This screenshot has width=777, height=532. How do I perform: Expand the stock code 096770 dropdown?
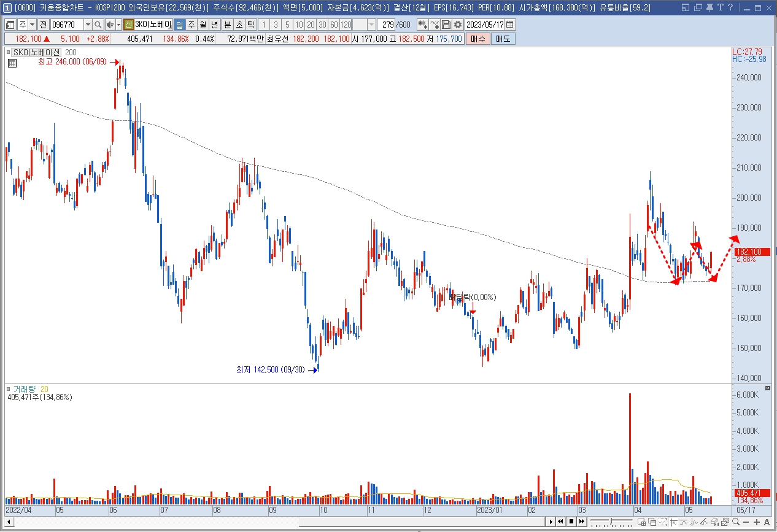tap(88, 25)
